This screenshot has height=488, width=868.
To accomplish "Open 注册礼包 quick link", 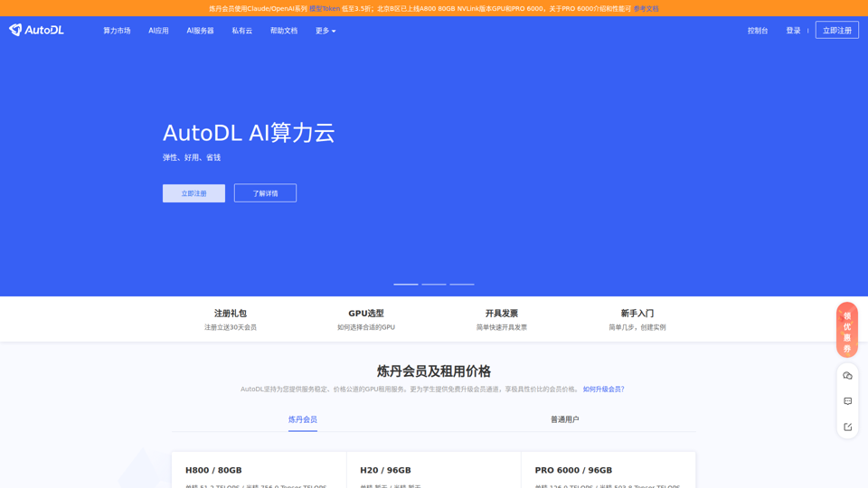I will [x=231, y=319].
